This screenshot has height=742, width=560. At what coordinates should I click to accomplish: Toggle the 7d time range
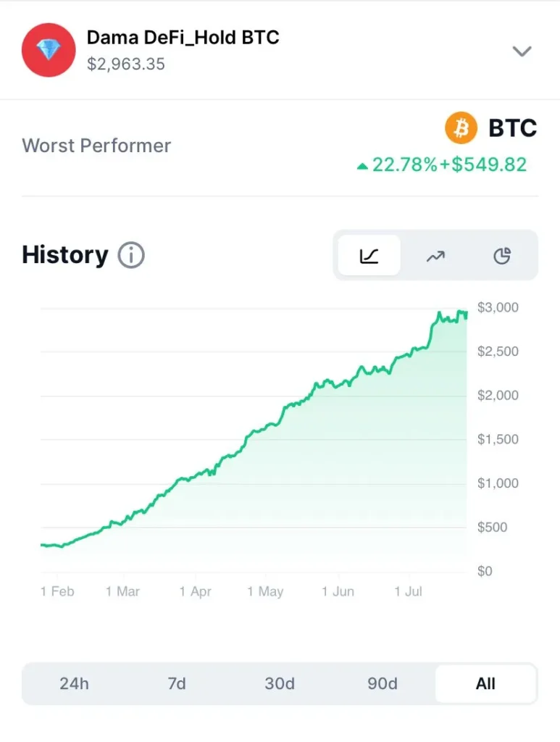(x=177, y=683)
